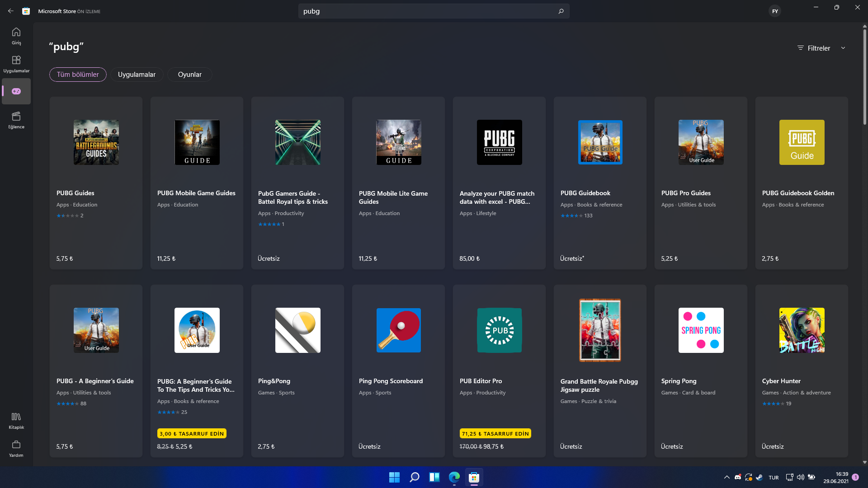Open Uygulamalar section in sidebar
868x488 pixels.
coord(16,64)
